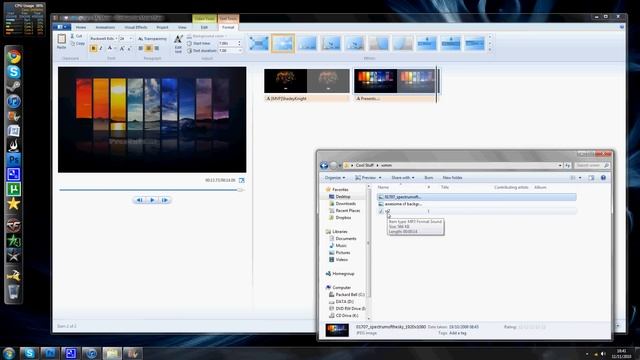The height and width of the screenshot is (360, 640).
Task: Click Add a tag in the details pane
Action: (x=458, y=333)
